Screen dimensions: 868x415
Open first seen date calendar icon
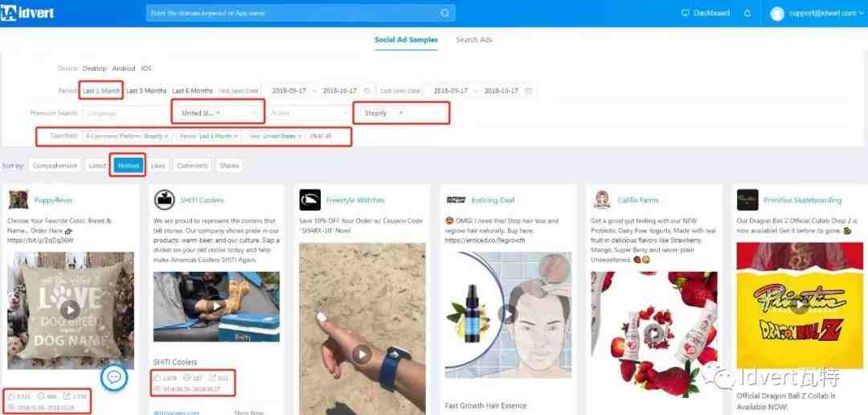pos(367,91)
